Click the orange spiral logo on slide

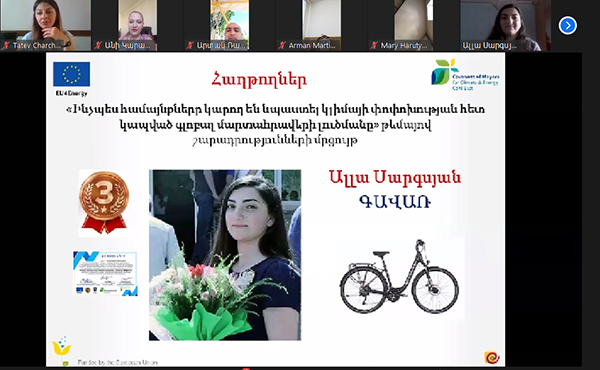click(492, 357)
